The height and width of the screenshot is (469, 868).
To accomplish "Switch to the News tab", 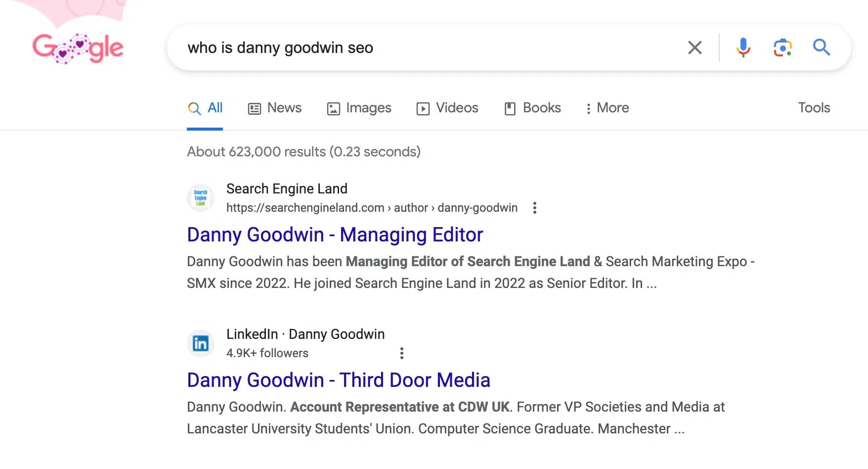I will (x=274, y=108).
